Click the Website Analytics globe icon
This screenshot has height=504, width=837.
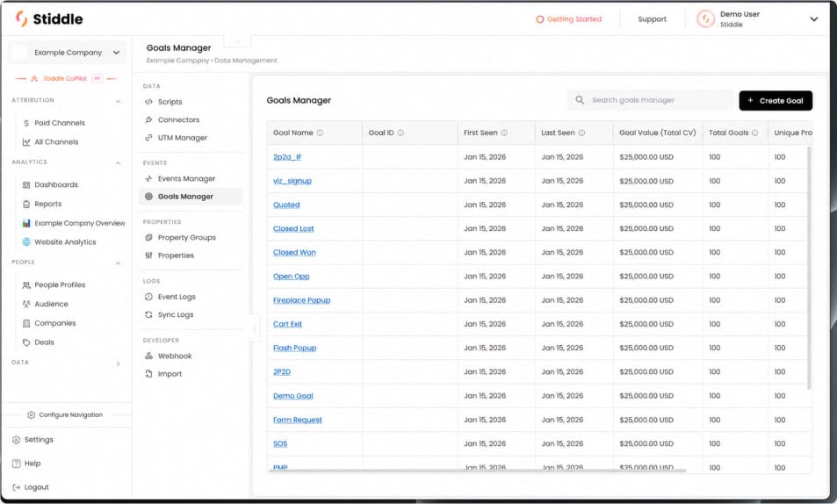point(26,241)
